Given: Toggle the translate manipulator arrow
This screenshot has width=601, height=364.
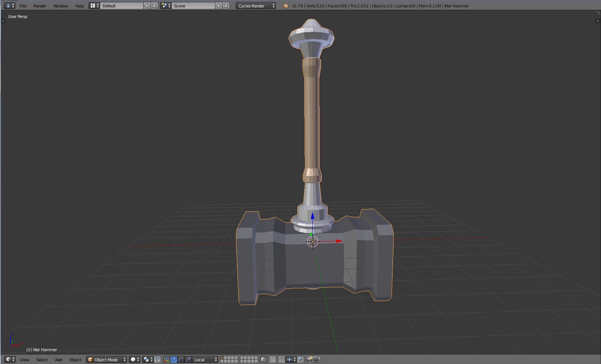Looking at the screenshot, I should pyautogui.click(x=173, y=360).
